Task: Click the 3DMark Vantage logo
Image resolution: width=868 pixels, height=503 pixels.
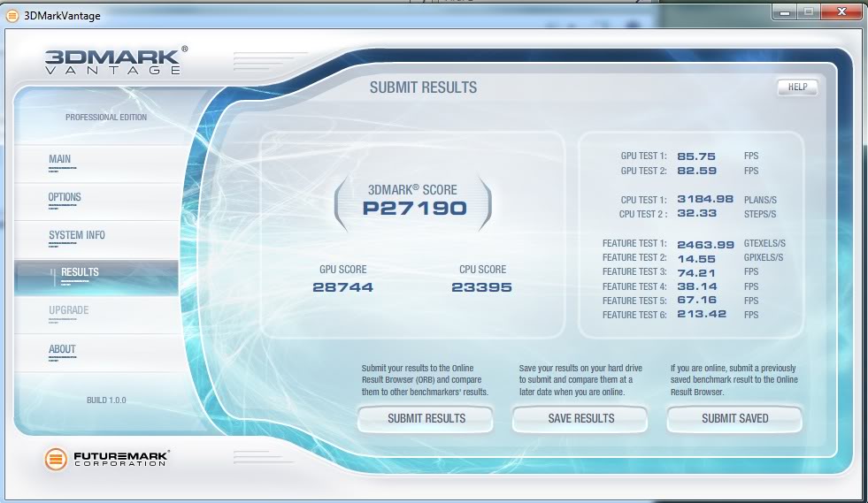Action: [x=117, y=61]
